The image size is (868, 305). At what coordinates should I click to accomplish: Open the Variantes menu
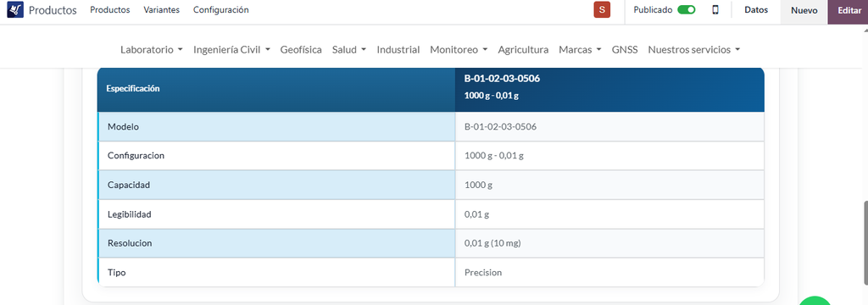[x=162, y=10]
